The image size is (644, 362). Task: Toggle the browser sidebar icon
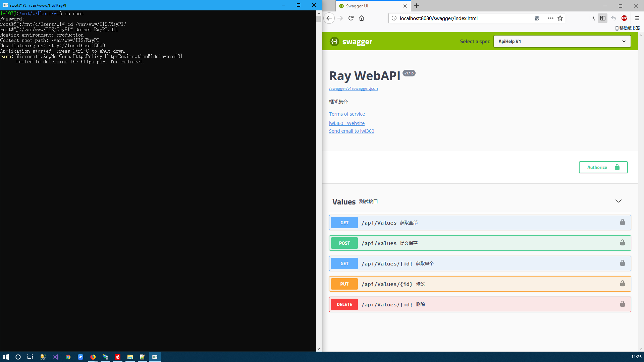tap(603, 18)
